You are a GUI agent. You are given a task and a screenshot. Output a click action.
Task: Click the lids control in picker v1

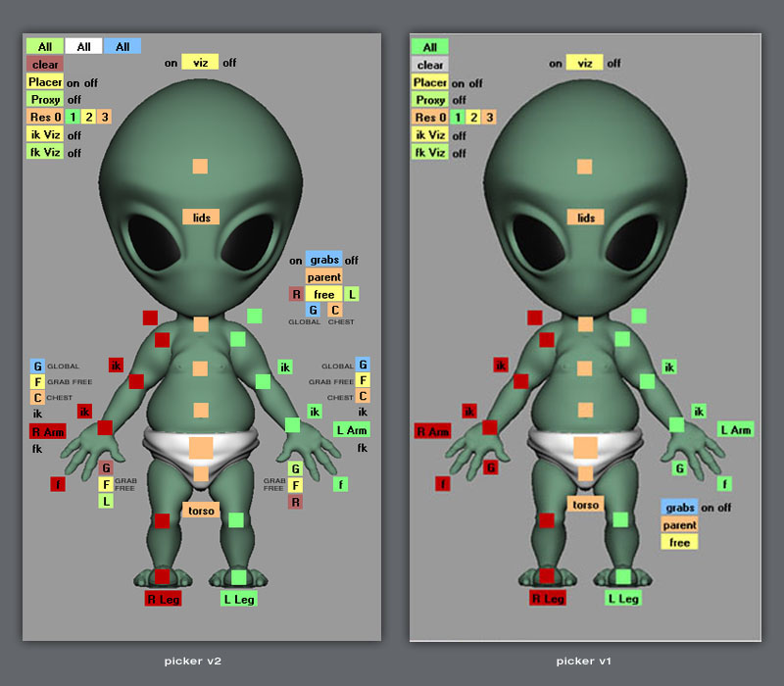585,218
